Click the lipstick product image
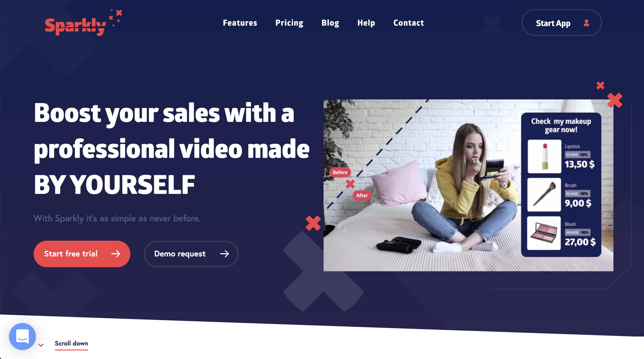Viewport: 644px width, 359px height. click(x=544, y=156)
